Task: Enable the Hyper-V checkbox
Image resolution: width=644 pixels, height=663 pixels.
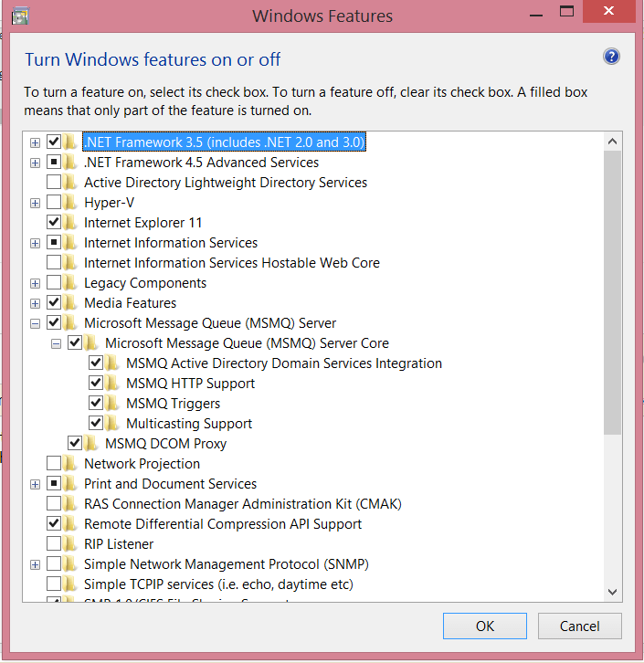Action: (54, 202)
